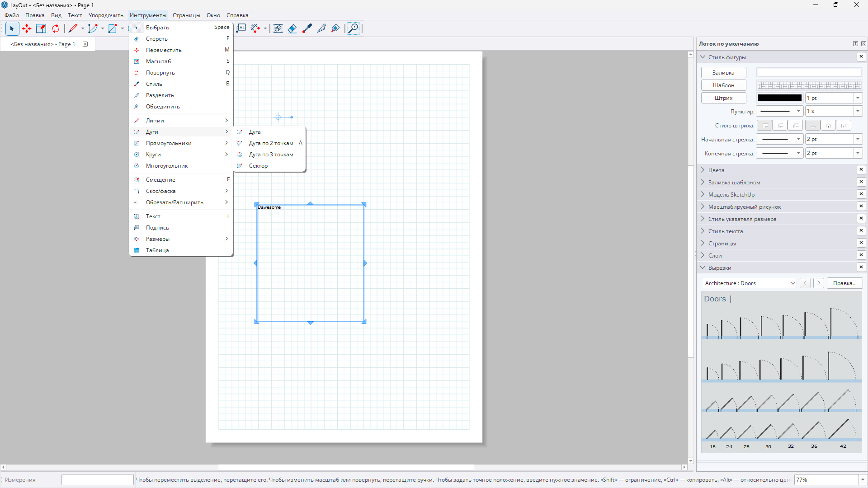Click the red pencil Line tool icon
This screenshot has width=868, height=488.
coord(73,28)
